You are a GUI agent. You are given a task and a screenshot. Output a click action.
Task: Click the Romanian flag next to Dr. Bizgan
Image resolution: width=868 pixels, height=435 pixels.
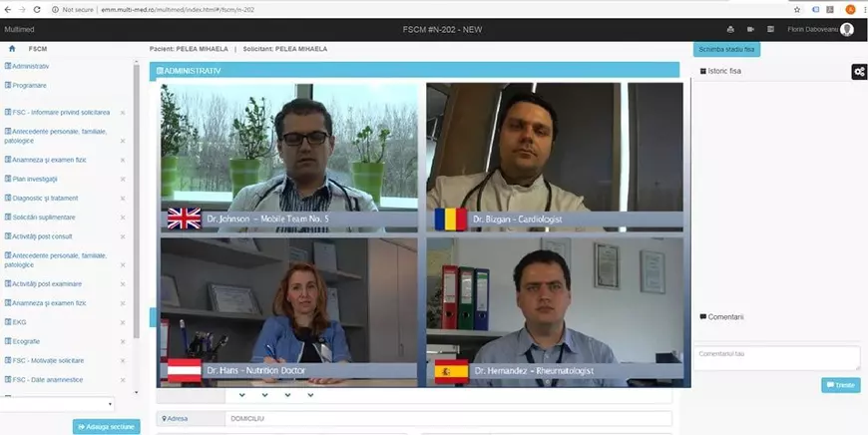[451, 219]
